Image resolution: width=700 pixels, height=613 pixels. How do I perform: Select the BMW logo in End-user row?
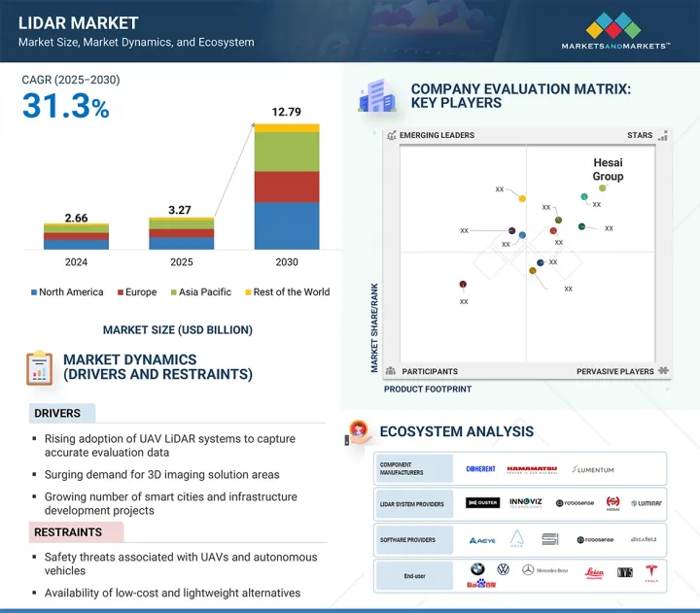click(476, 570)
